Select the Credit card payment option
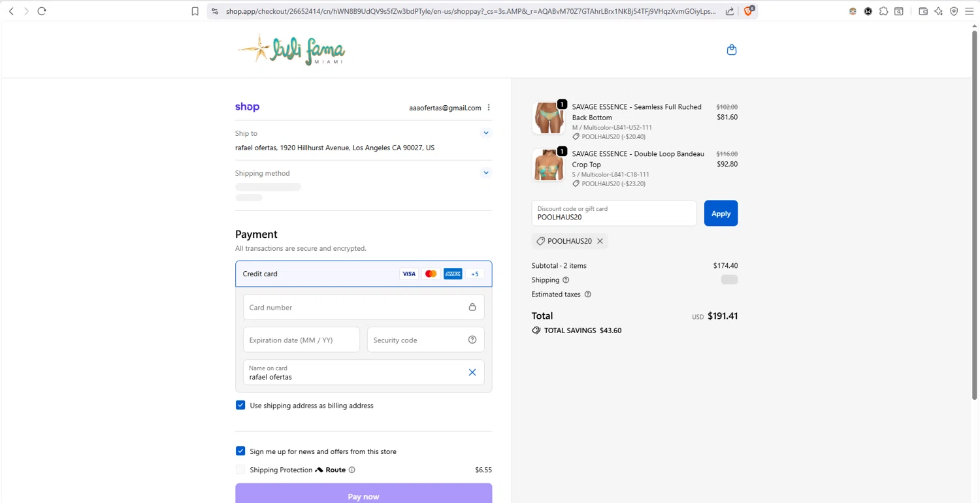The height and width of the screenshot is (503, 980). coord(364,274)
